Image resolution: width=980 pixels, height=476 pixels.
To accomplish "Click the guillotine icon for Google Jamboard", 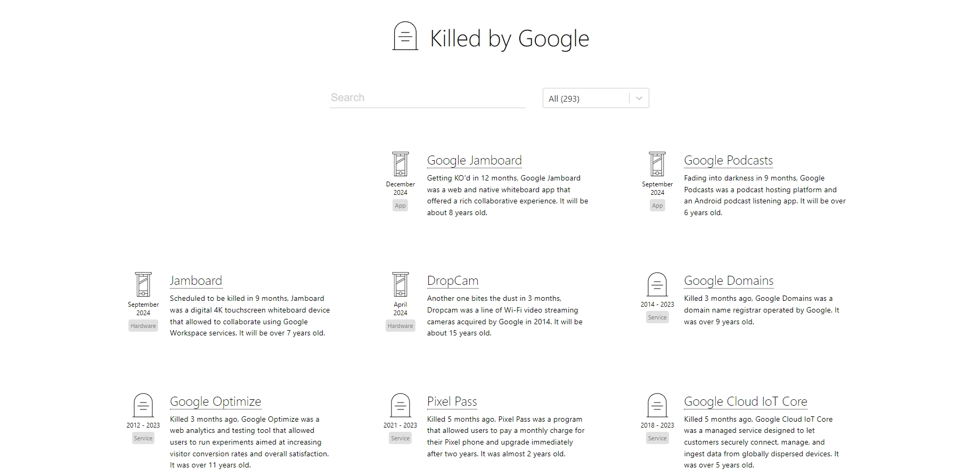I will point(401,164).
